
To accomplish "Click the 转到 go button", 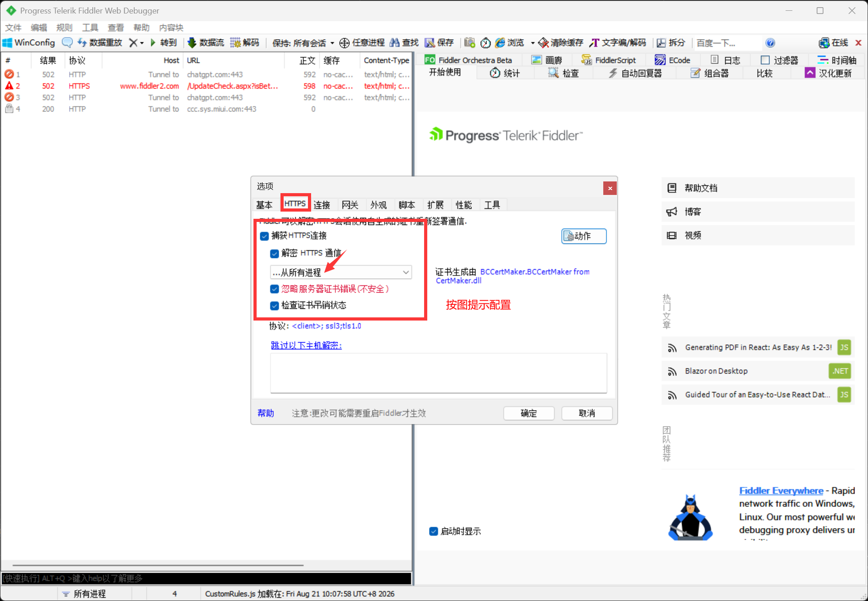I will tap(163, 43).
